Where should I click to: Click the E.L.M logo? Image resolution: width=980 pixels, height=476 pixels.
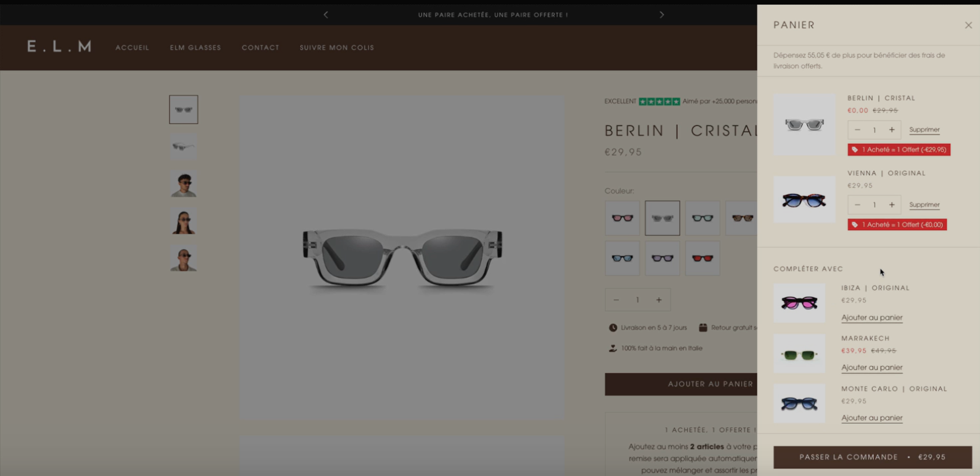click(59, 47)
